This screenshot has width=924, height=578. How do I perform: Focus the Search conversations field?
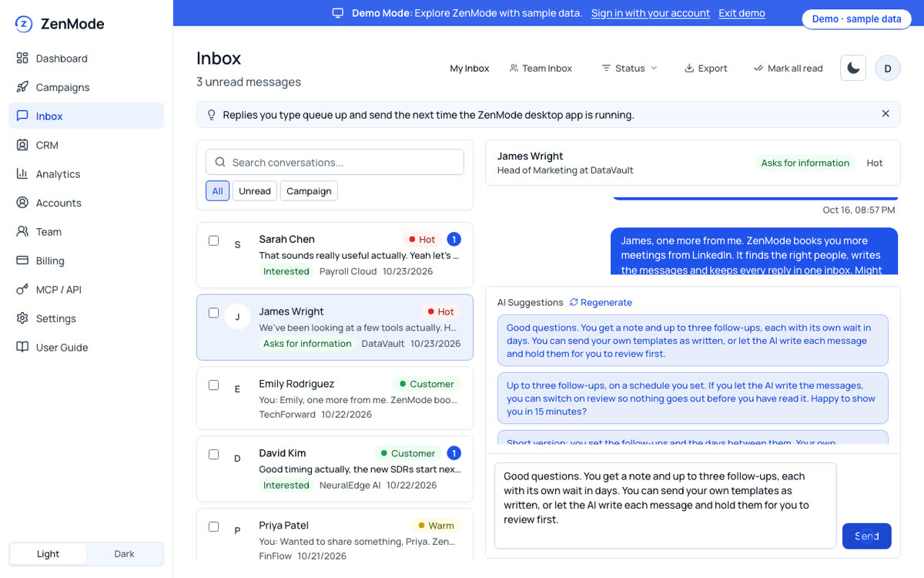click(335, 162)
